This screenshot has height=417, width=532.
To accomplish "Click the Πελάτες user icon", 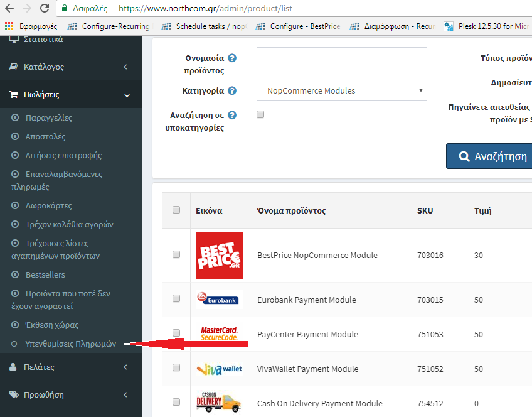I will pos(13,367).
